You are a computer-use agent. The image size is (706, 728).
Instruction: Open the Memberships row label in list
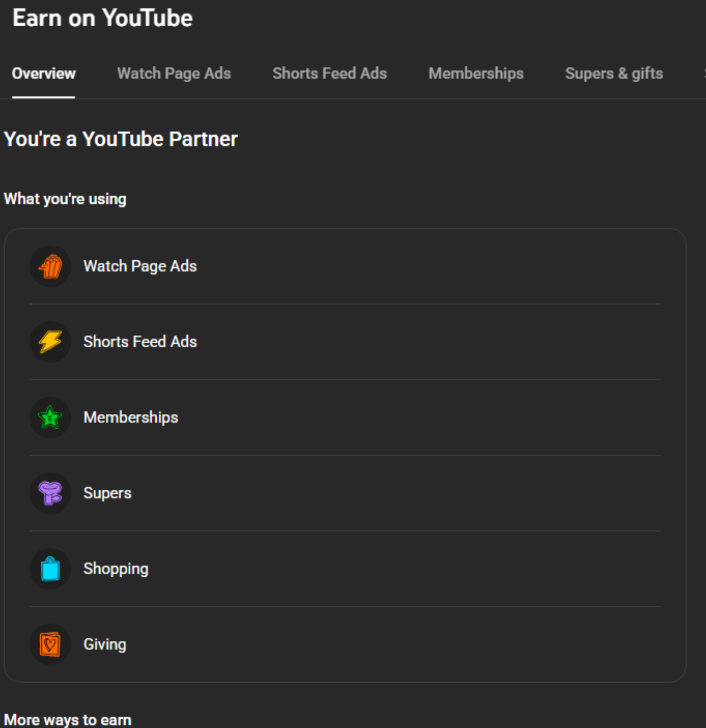(131, 417)
